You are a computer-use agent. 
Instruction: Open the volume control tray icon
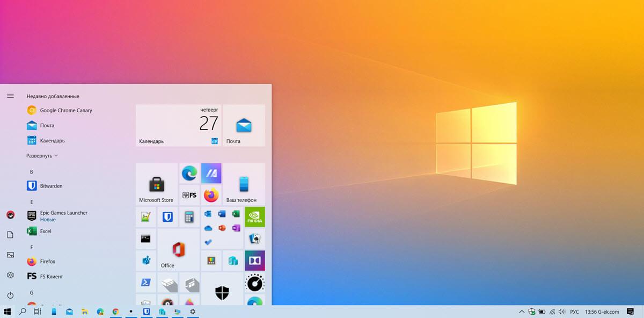(x=561, y=312)
